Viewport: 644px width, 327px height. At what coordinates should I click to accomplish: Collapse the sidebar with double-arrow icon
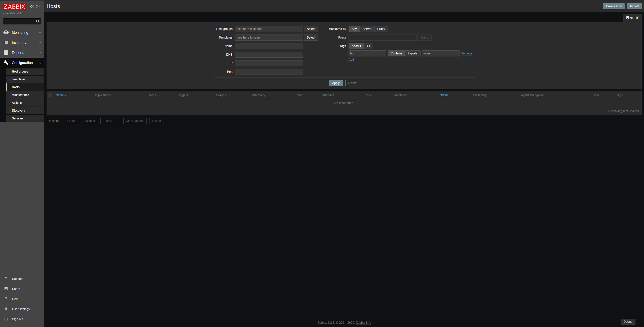click(32, 7)
